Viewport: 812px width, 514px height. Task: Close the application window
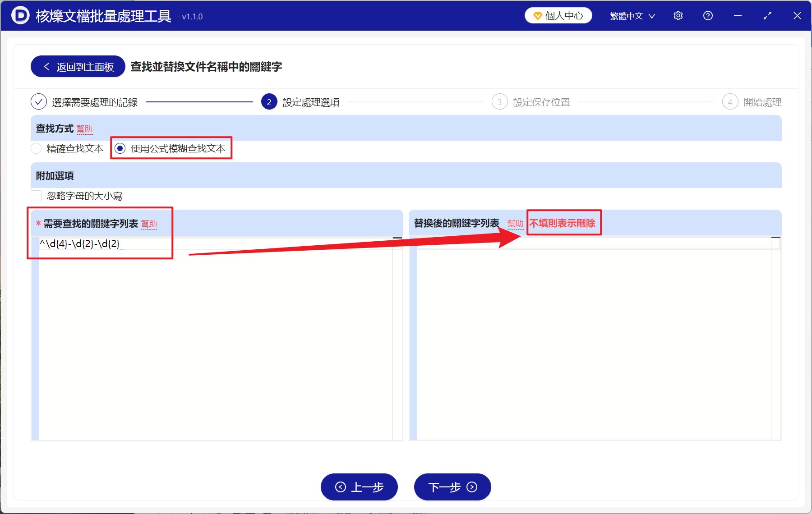[797, 16]
